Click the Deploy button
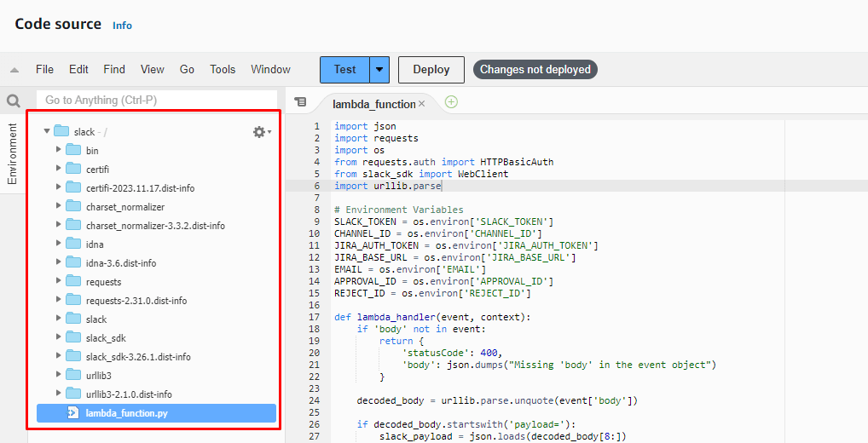This screenshot has height=443, width=868. click(x=431, y=70)
